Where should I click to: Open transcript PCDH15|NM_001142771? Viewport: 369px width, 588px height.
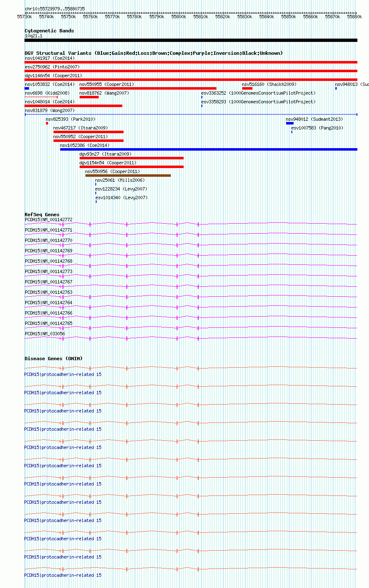pyautogui.click(x=49, y=230)
